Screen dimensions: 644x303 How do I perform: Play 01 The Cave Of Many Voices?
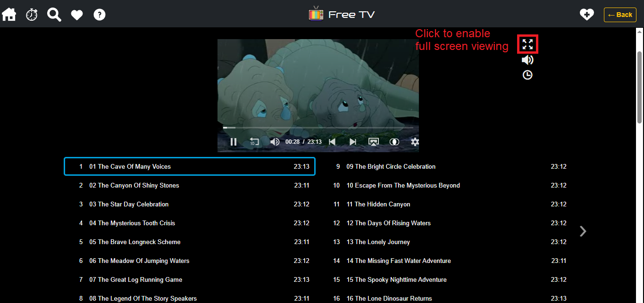[x=190, y=166]
